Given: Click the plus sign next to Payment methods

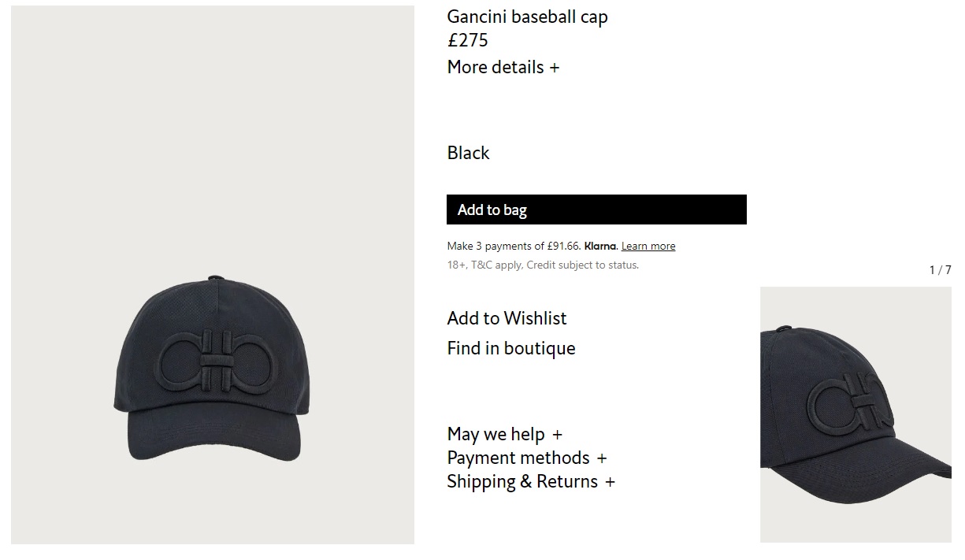Looking at the screenshot, I should coord(602,458).
